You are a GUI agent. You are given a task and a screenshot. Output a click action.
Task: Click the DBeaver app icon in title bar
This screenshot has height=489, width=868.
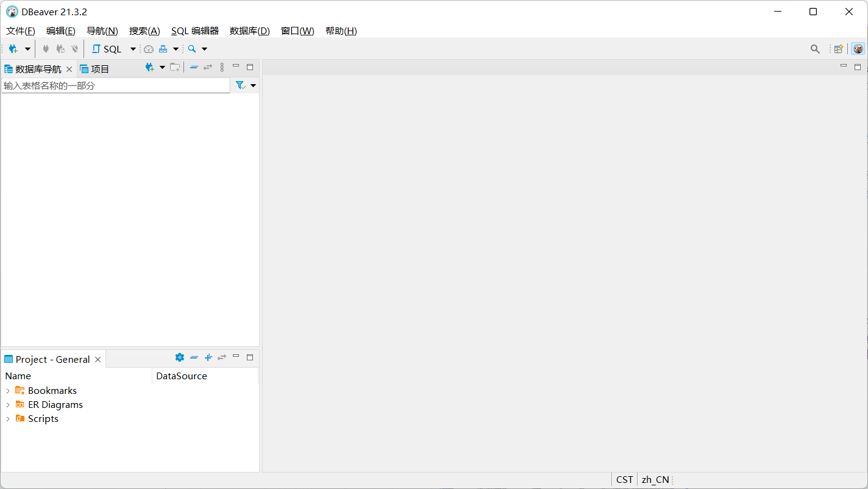pos(12,12)
